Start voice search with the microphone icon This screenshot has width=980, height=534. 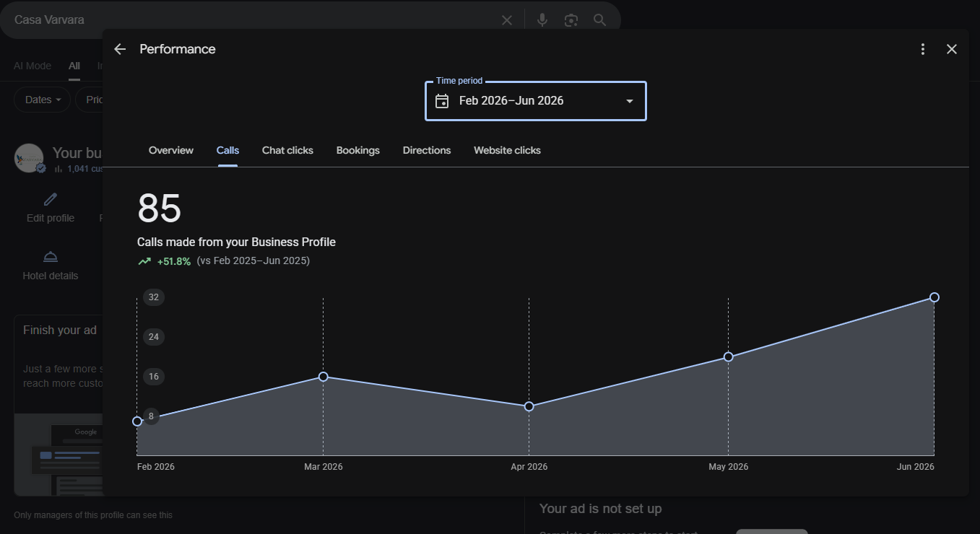542,20
